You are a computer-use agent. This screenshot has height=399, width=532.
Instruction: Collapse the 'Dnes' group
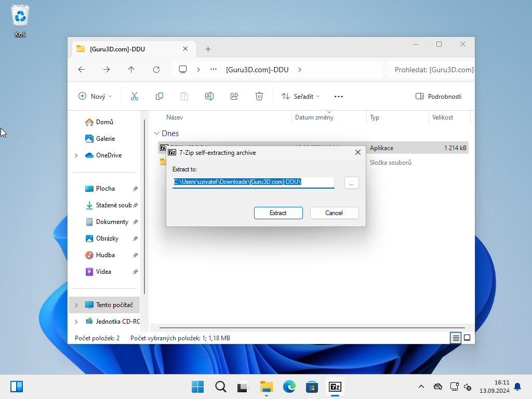156,134
